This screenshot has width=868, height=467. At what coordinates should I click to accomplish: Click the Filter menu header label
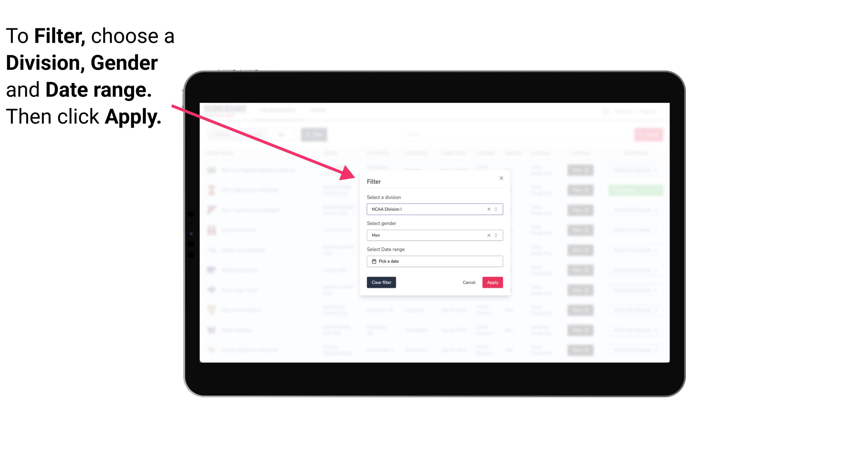click(374, 181)
